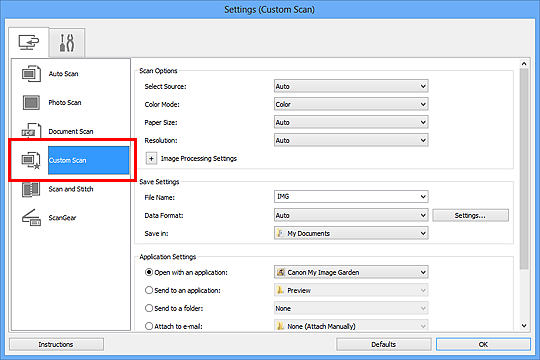Viewport: 540px width, 360px height.
Task: Select the Custom Scan entry
Action: [x=89, y=160]
